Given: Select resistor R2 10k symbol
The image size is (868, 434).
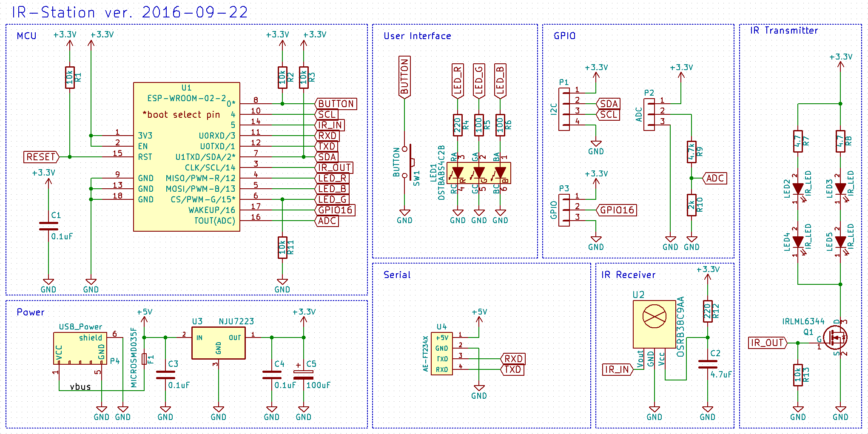Looking at the screenshot, I should [282, 77].
